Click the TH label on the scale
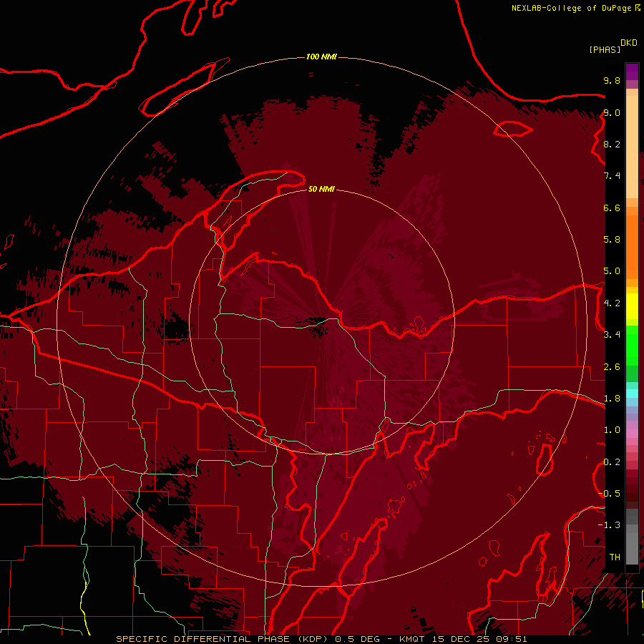Viewport: 644px width, 644px height. [615, 557]
